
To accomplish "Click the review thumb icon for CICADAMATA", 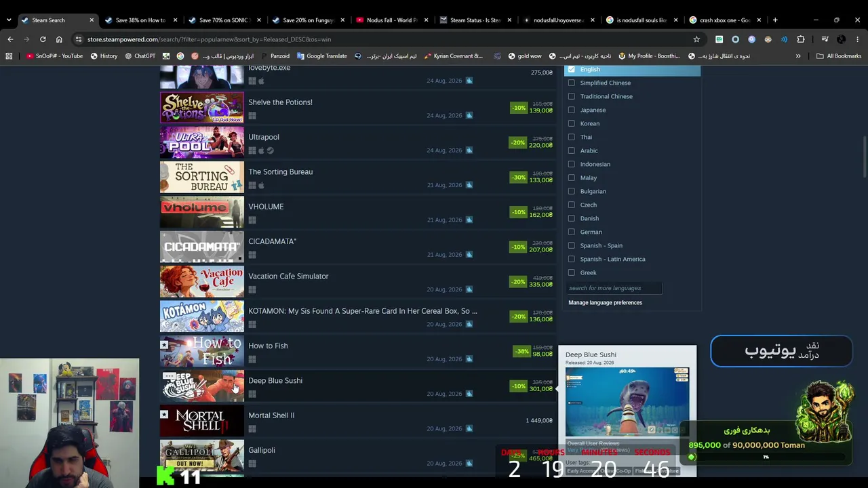I will tap(469, 255).
